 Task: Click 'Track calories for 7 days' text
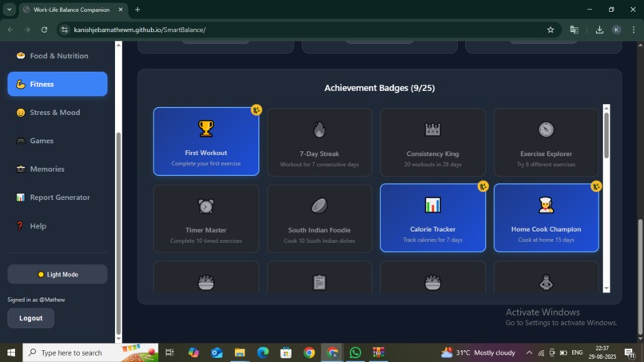click(432, 240)
